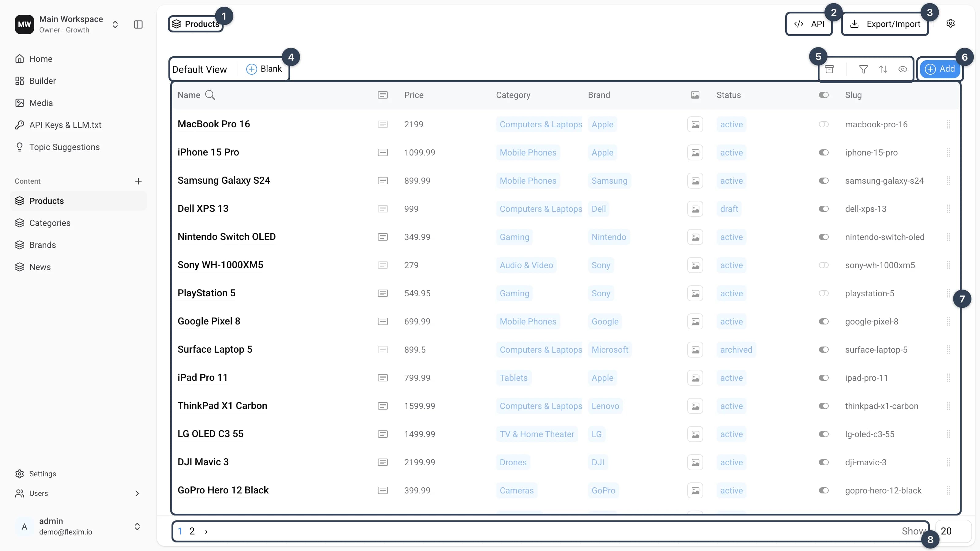980x551 pixels.
Task: Open description icon for ThinkPad X1 Carbon
Action: 383,406
